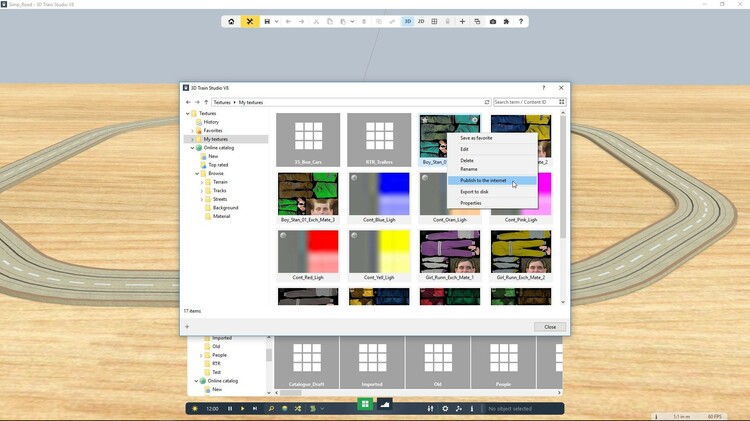Navigate forward in the textures dialog
Viewport: 750px width, 421px height.
pyautogui.click(x=197, y=102)
